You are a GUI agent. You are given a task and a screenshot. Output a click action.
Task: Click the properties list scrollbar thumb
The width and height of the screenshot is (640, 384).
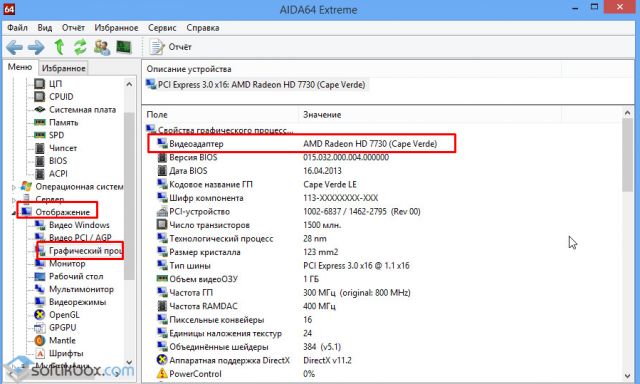tap(628, 155)
